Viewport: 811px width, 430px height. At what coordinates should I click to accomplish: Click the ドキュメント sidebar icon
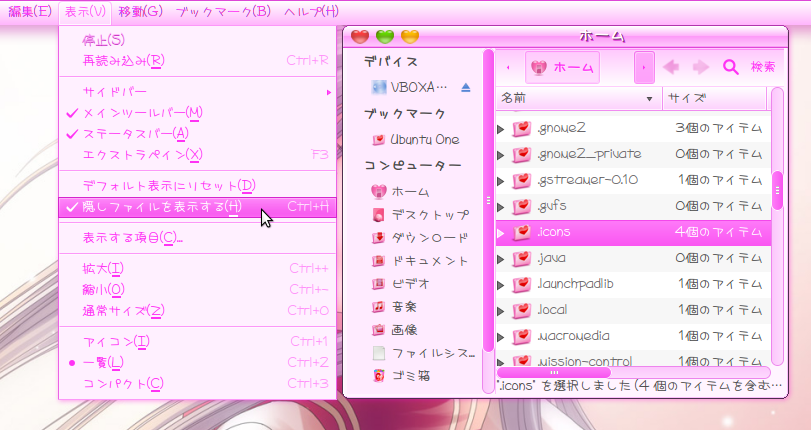pyautogui.click(x=379, y=261)
